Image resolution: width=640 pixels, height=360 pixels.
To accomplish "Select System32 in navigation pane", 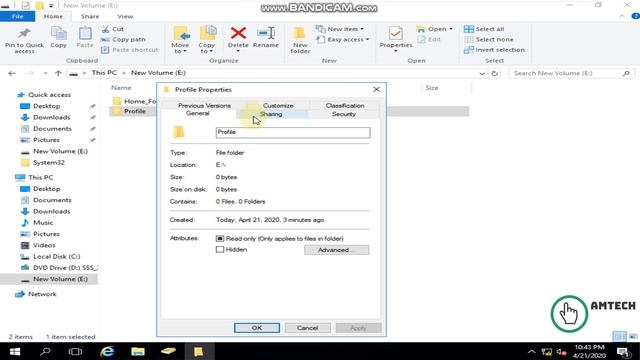I will click(x=49, y=162).
